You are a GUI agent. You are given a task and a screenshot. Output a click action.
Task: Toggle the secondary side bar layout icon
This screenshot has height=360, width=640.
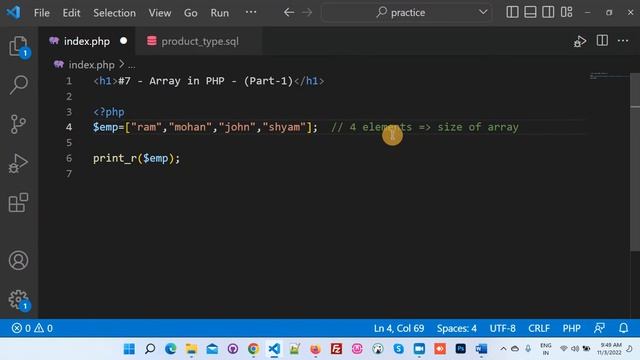pos(548,12)
